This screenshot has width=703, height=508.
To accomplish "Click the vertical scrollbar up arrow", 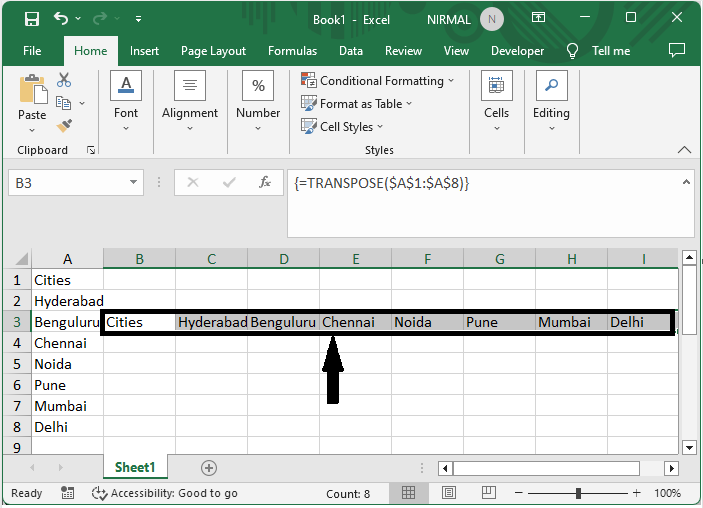I will [x=689, y=258].
